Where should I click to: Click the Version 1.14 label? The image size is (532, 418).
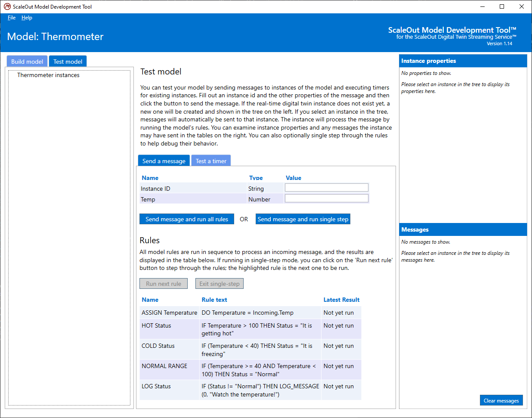pyautogui.click(x=499, y=43)
